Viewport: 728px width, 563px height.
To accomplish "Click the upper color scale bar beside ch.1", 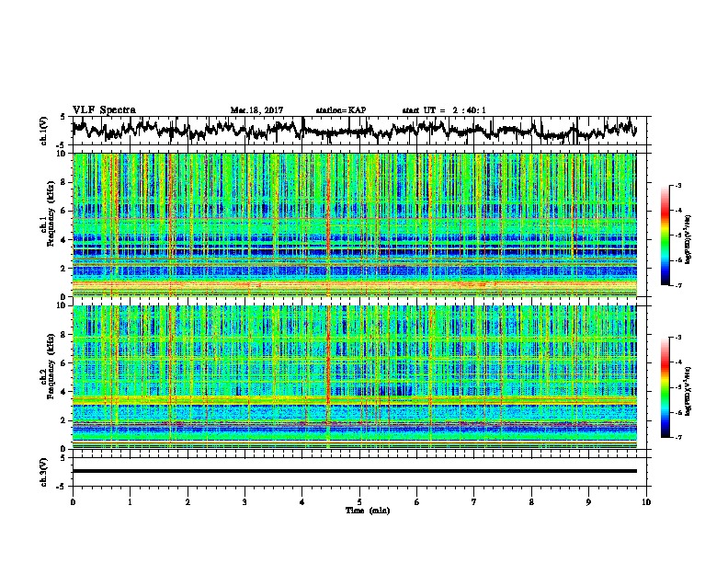I will click(665, 236).
